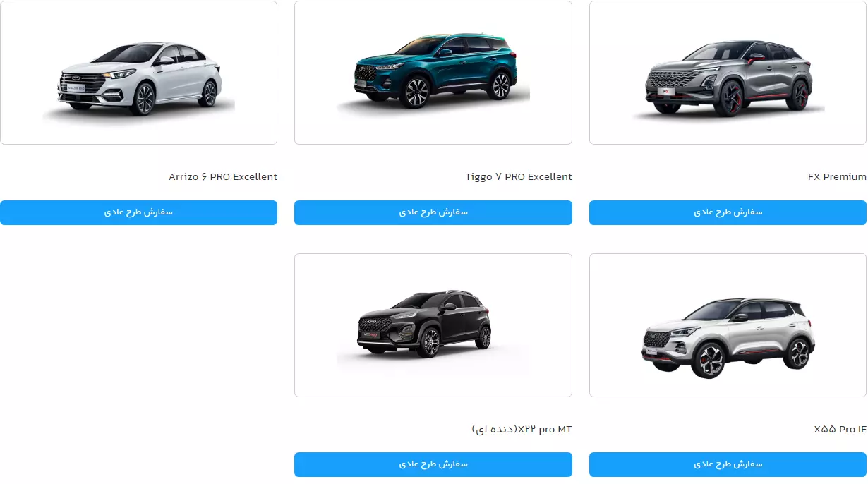This screenshot has width=868, height=484.
Task: Order the X22 pro MT with the blue button
Action: pyautogui.click(x=433, y=464)
